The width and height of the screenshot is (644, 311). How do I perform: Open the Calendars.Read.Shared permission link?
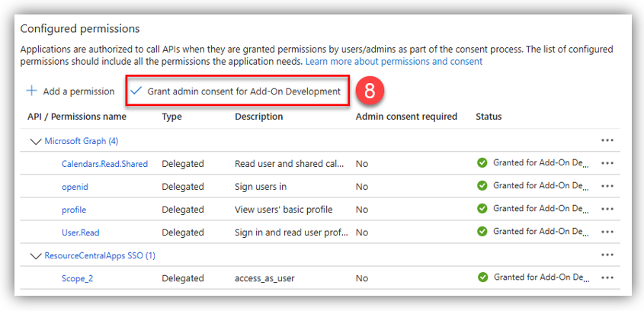[104, 164]
